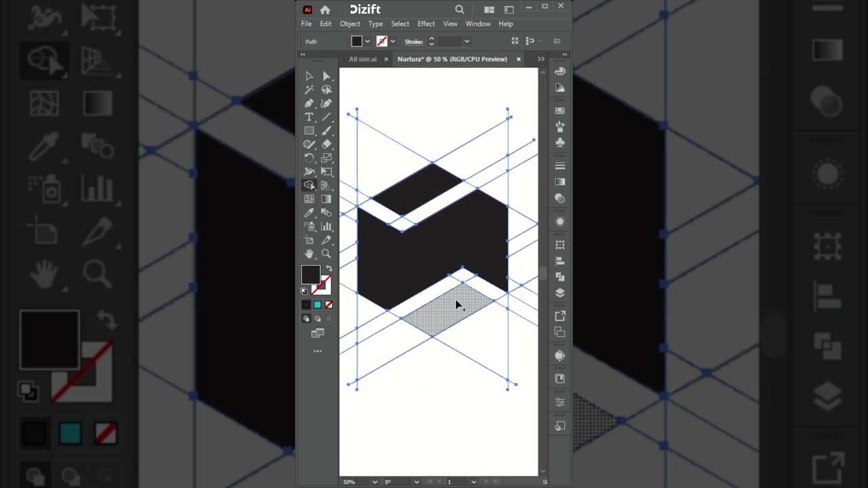Screen dimensions: 868x488
Task: Select the Shape Builder tool
Action: [309, 185]
